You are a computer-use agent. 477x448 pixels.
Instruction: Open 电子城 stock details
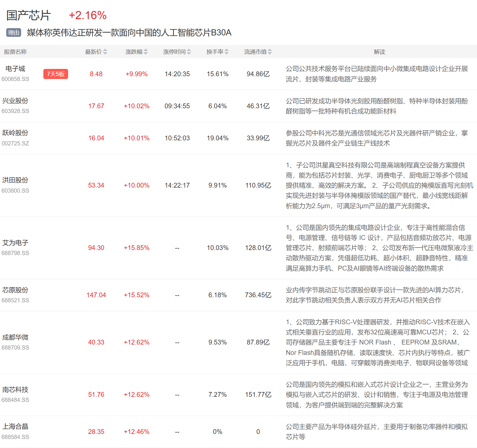pyautogui.click(x=15, y=69)
